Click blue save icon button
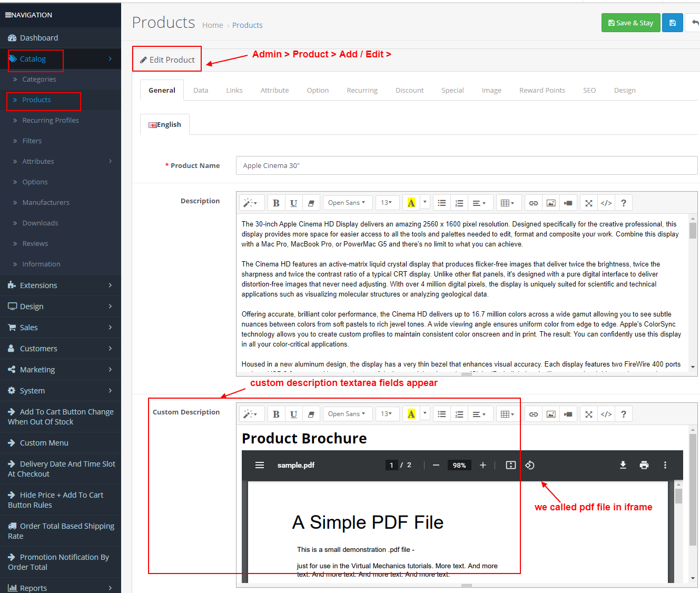This screenshot has height=593, width=700. click(x=672, y=23)
